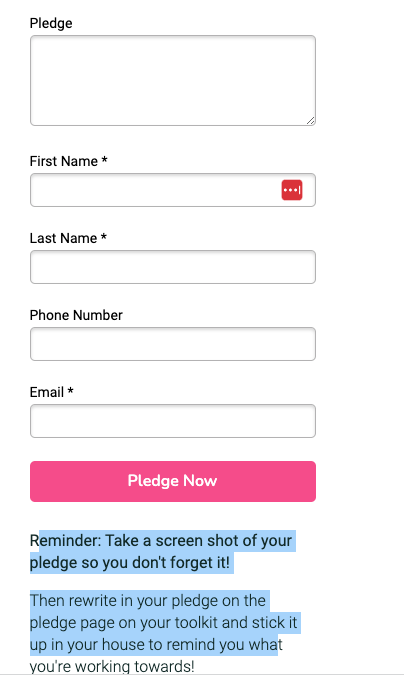The image size is (404, 683).
Task: Select the First Name input field
Action: 173,190
